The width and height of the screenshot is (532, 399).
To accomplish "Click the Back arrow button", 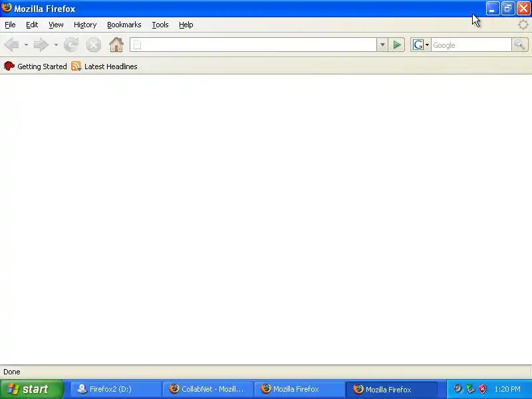I will click(11, 45).
